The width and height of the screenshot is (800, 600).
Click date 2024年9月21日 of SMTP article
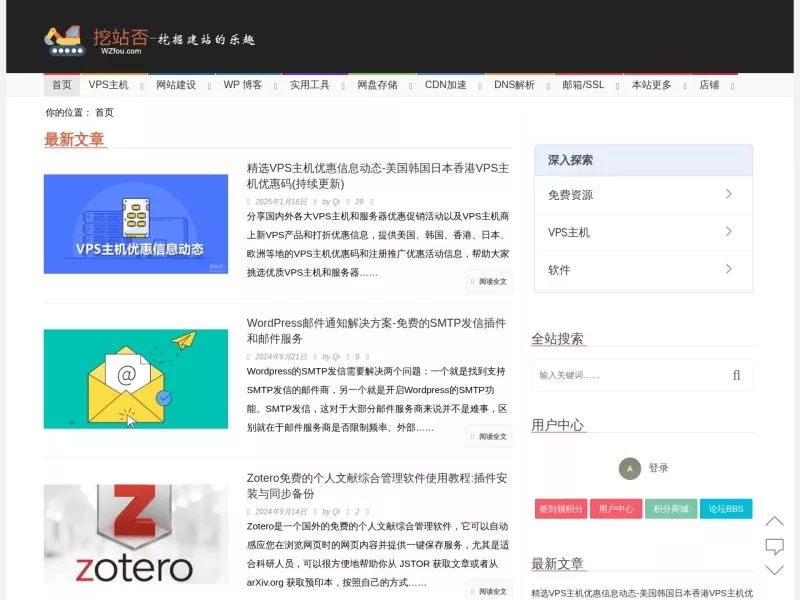pos(281,357)
